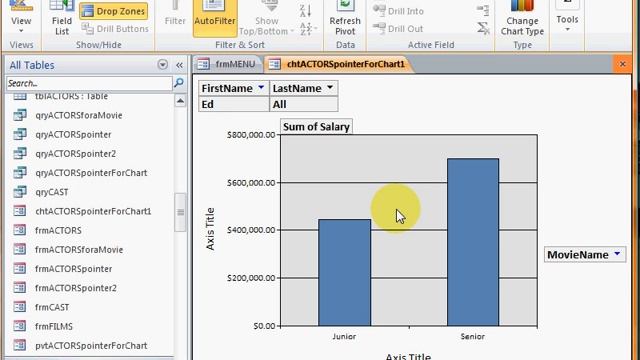This screenshot has height=360, width=640.
Task: Click the Sum of Salary field button
Action: 316,127
